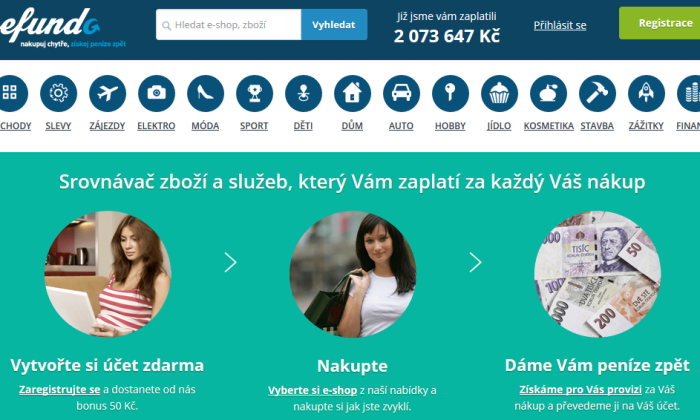The height and width of the screenshot is (420, 700).
Task: Go to the efundo logo homepage
Action: 60,27
